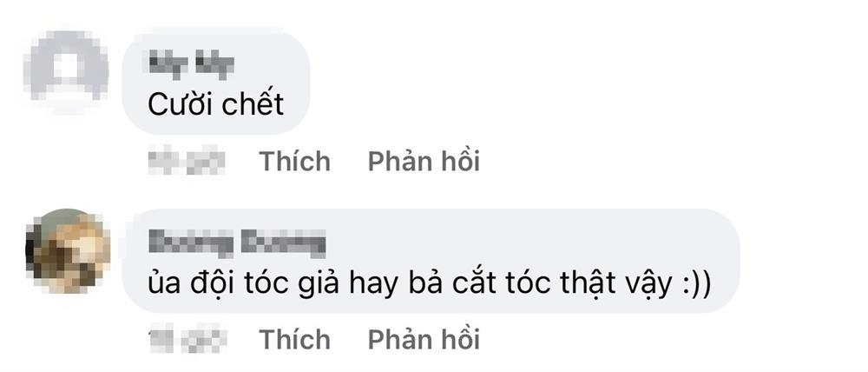Screen dimensions: 868x372
Task: Select the "Cười chết" comment text
Action: click(x=216, y=103)
